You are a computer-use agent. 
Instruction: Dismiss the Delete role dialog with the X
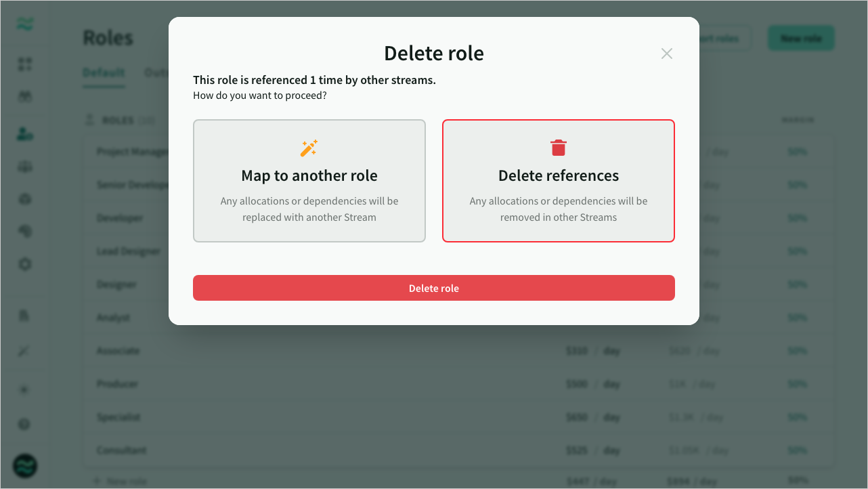pos(666,53)
